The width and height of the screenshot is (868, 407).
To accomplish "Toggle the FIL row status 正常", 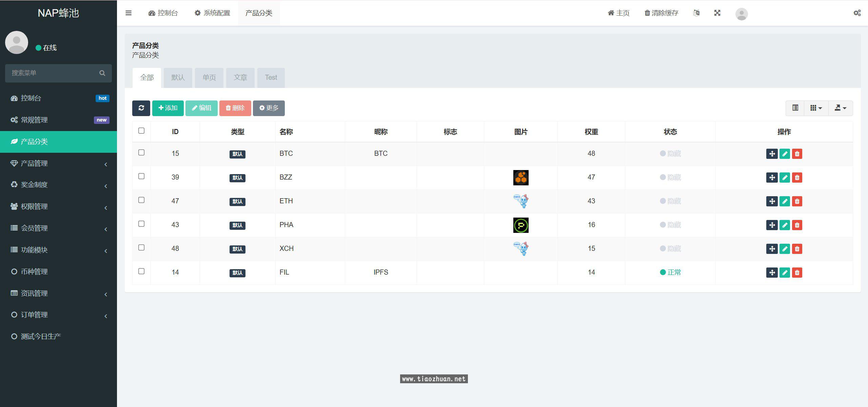I will tap(670, 272).
